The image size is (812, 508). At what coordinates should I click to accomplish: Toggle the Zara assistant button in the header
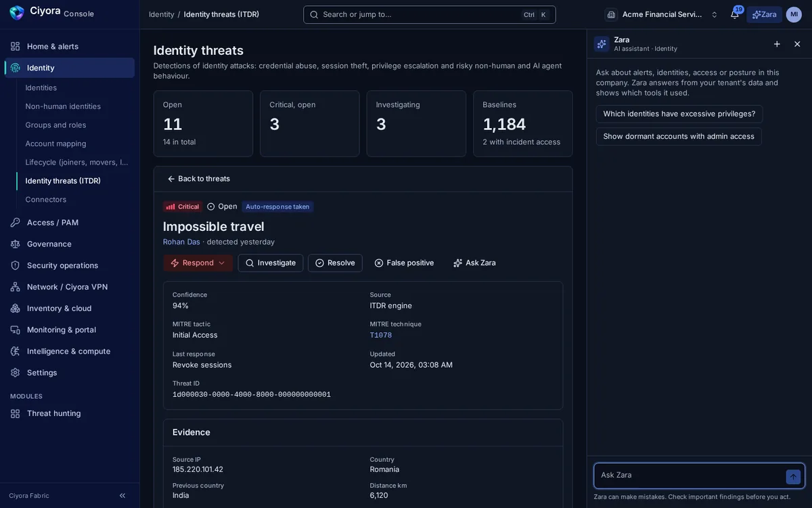tap(764, 14)
